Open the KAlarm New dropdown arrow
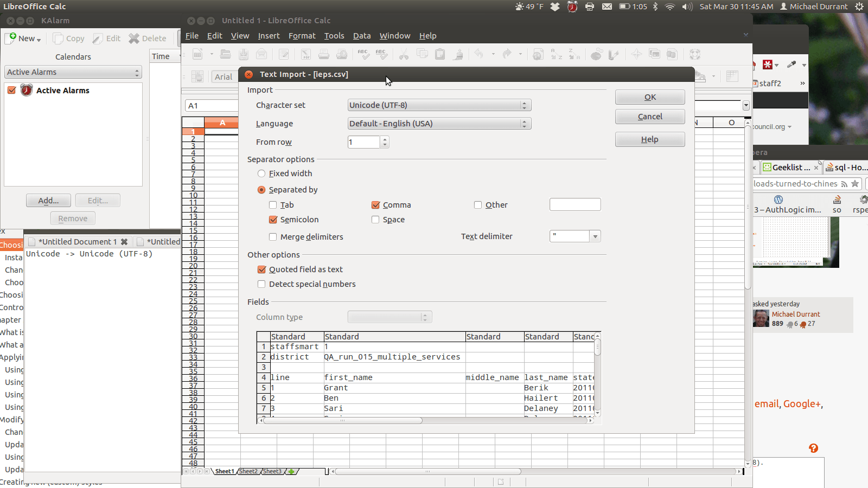This screenshot has width=868, height=488. (39, 40)
